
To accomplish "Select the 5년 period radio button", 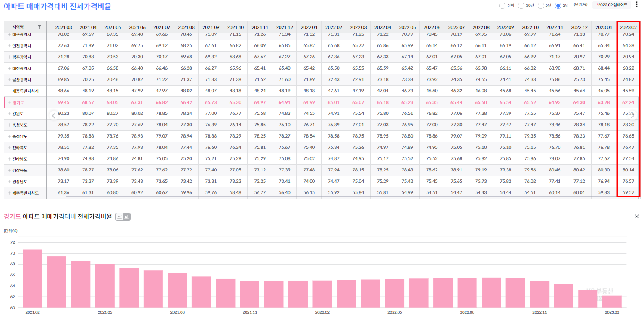I will pos(541,5).
